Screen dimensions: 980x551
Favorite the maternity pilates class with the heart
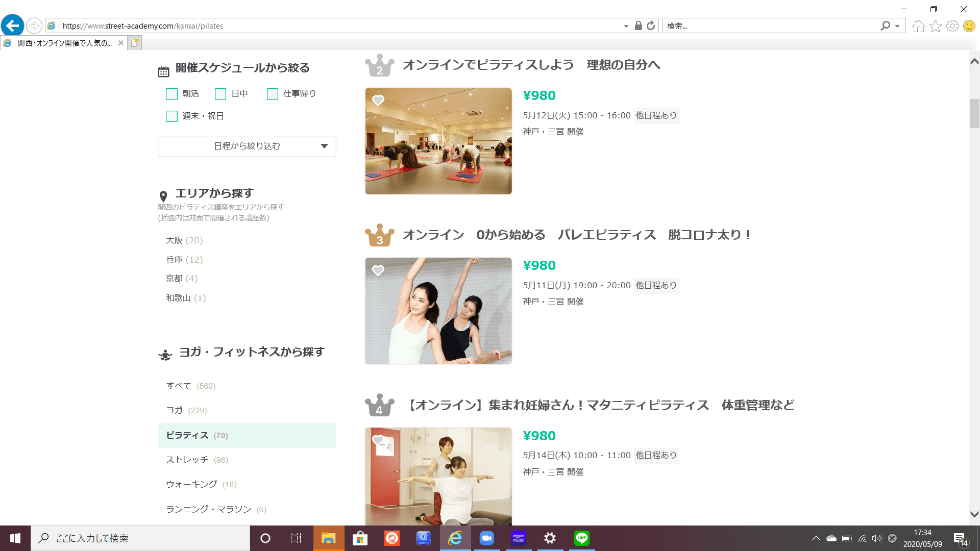tap(378, 440)
